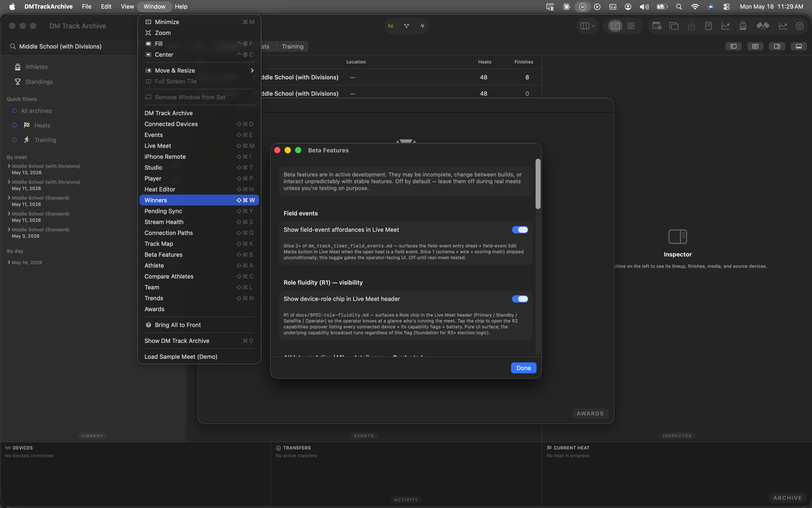This screenshot has height=508, width=812.
Task: Choose Heat Editor from the Window menu
Action: [x=199, y=190]
